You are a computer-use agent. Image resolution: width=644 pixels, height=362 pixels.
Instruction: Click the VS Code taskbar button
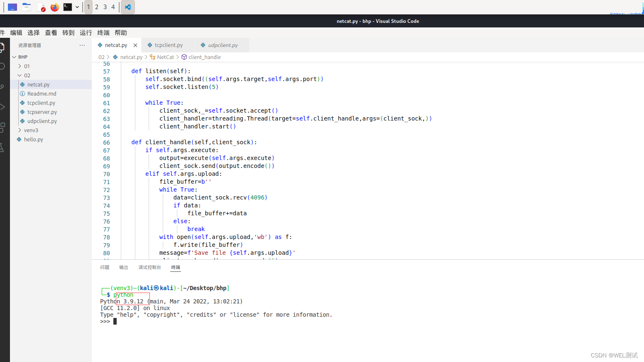tap(128, 7)
